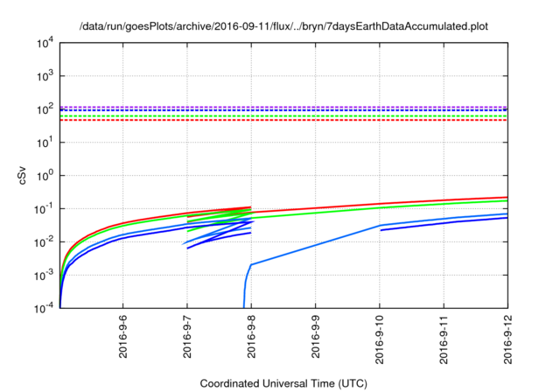Image resolution: width=560 pixels, height=392 pixels.
Task: Click the 10^-4 y-axis tick label
Action: pyautogui.click(x=44, y=308)
